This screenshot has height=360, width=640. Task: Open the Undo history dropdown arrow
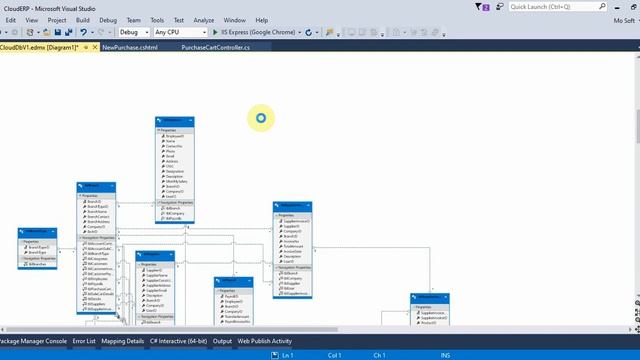[92, 32]
